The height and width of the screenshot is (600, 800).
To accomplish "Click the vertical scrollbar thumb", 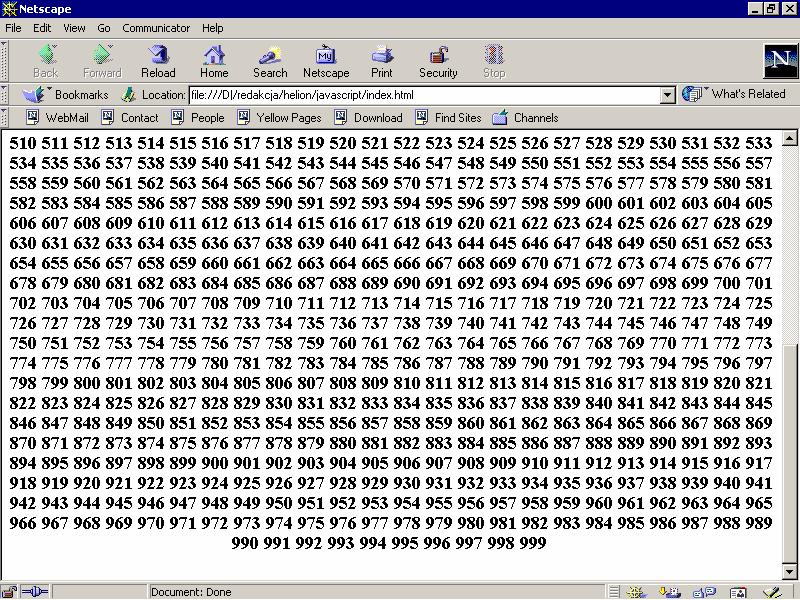I will 790,454.
